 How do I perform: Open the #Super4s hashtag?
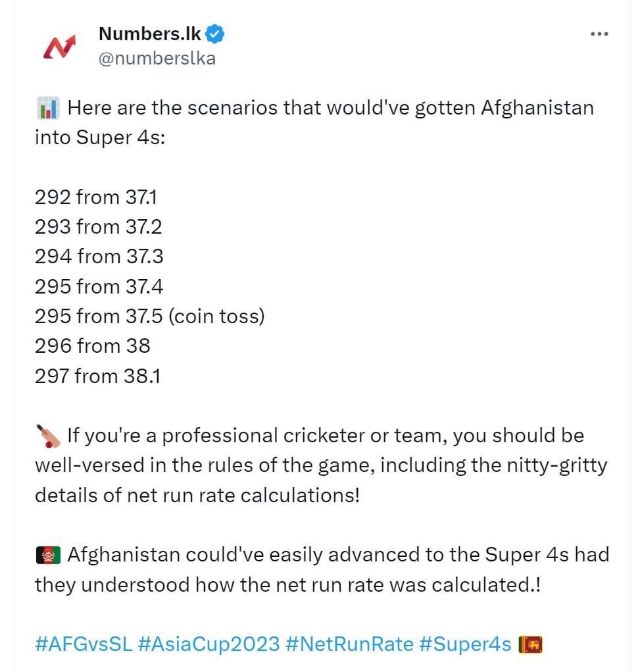pos(465,644)
